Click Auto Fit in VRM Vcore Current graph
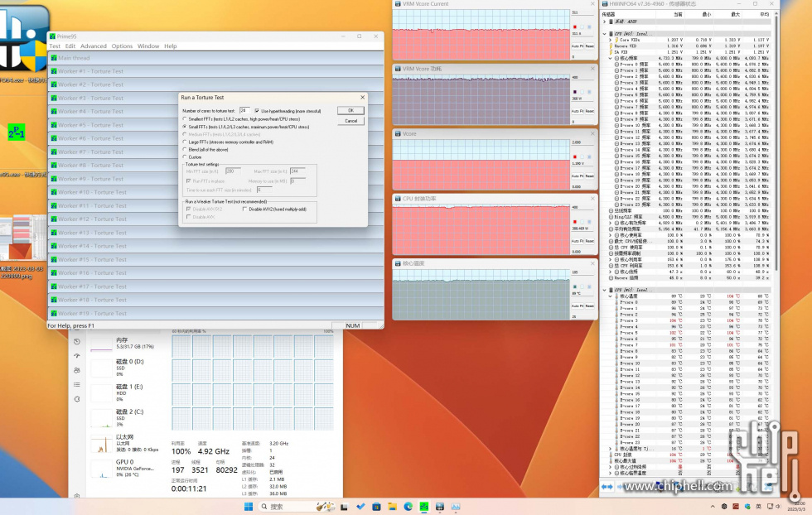This screenshot has height=515, width=812. coord(577,46)
